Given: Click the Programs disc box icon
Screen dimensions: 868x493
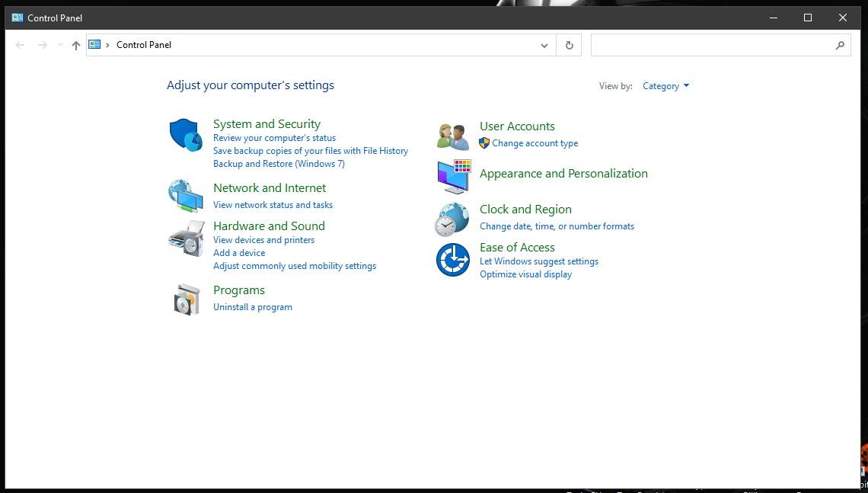Looking at the screenshot, I should tap(186, 299).
